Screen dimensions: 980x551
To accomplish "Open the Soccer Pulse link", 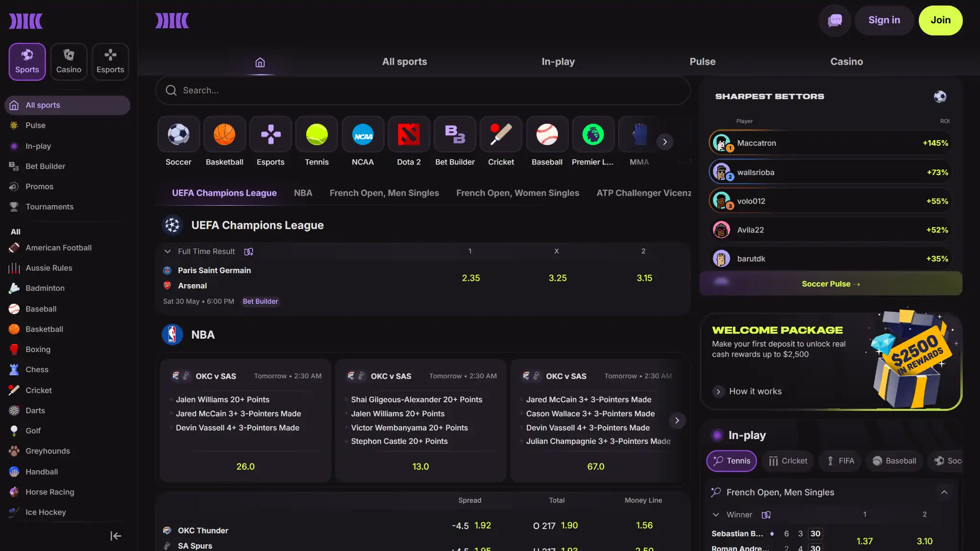I will point(831,284).
